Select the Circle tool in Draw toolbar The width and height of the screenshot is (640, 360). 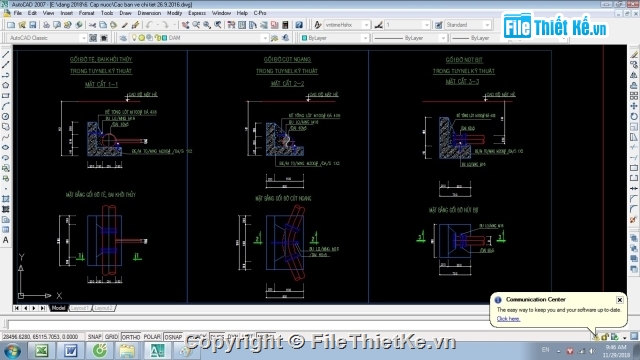6,117
